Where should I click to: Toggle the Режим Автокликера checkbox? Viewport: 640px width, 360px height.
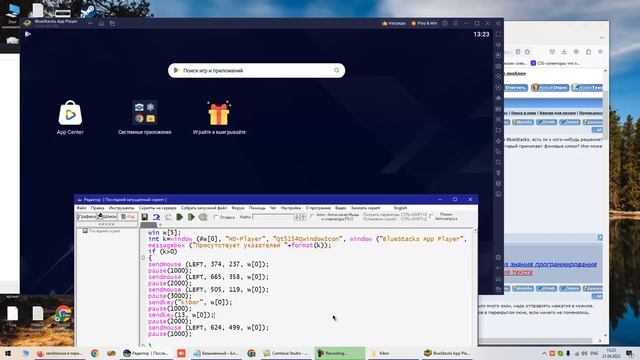click(431, 216)
